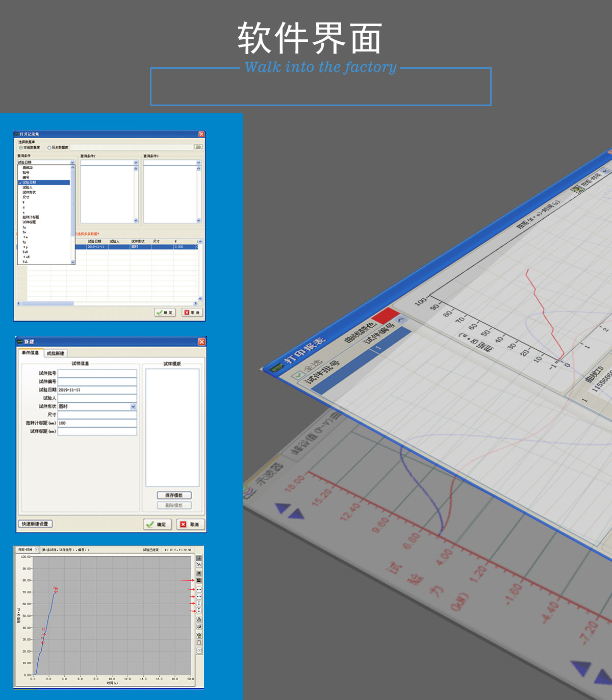The height and width of the screenshot is (700, 612).
Task: Click the 保存模板 button
Action: 174,496
